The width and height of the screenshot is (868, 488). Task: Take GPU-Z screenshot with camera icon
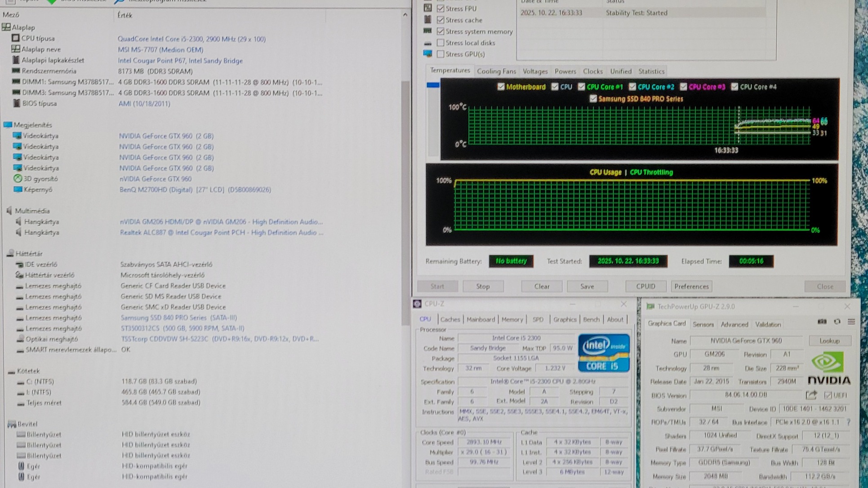tap(822, 322)
